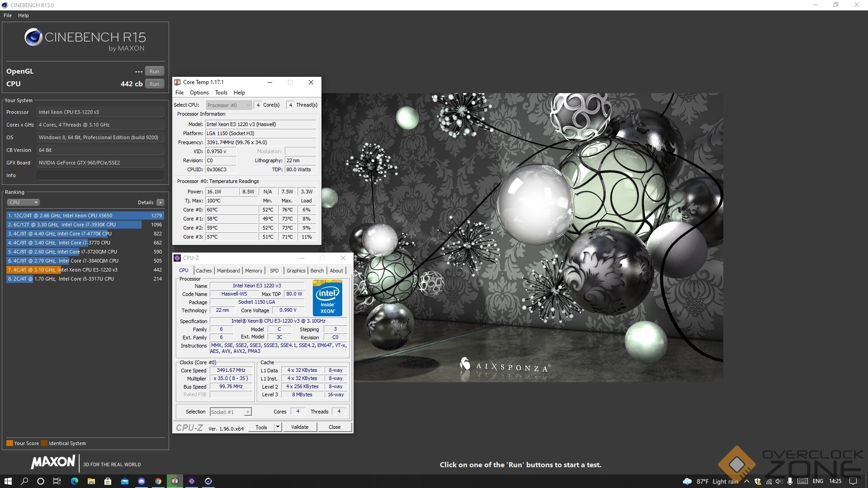
Task: Click the Intel Xeon logo in CPU-Z
Action: (327, 298)
